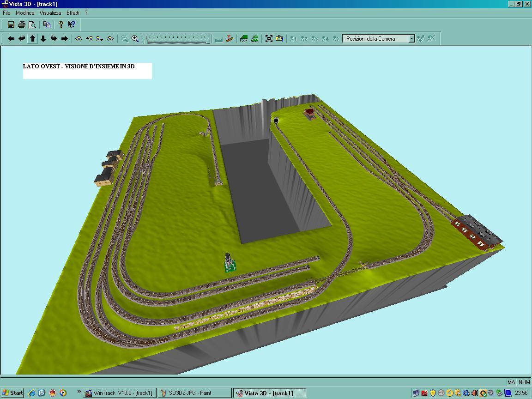Click the zoom out magnifier
Viewport: 532px width, 399px height.
point(125,39)
